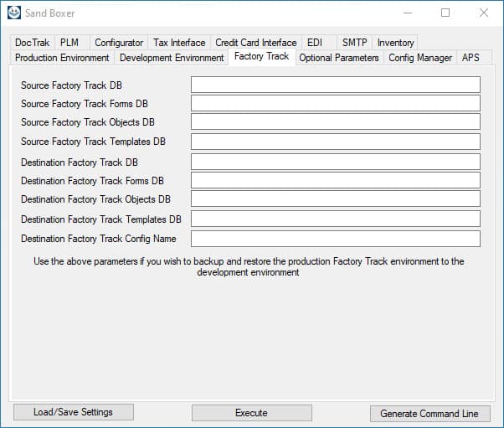
Task: Open the DocTrak tab
Action: pyautogui.click(x=33, y=43)
